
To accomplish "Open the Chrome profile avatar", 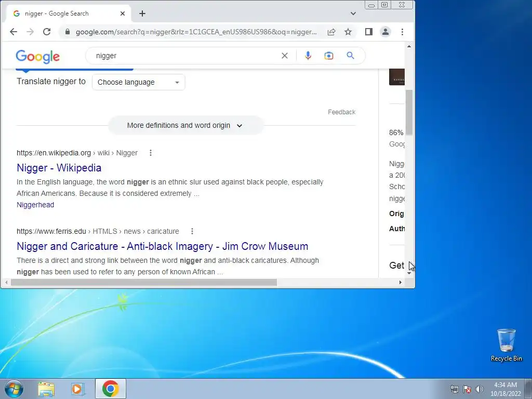I will tap(385, 32).
